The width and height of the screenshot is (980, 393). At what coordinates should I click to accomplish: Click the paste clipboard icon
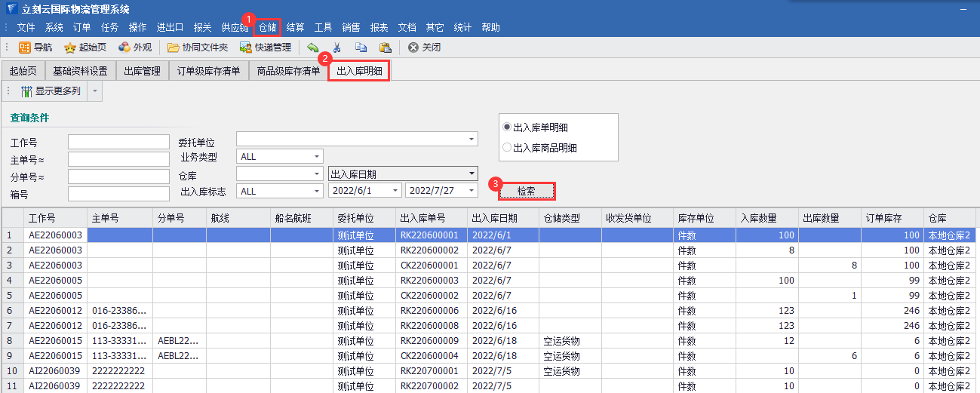pos(385,48)
